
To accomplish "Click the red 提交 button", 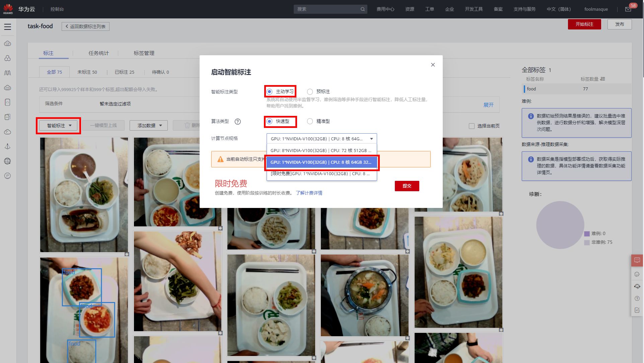I will coord(407,186).
